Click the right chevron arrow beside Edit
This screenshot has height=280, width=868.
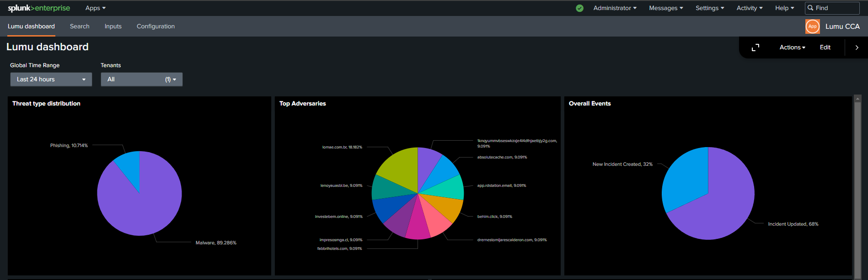tap(857, 48)
